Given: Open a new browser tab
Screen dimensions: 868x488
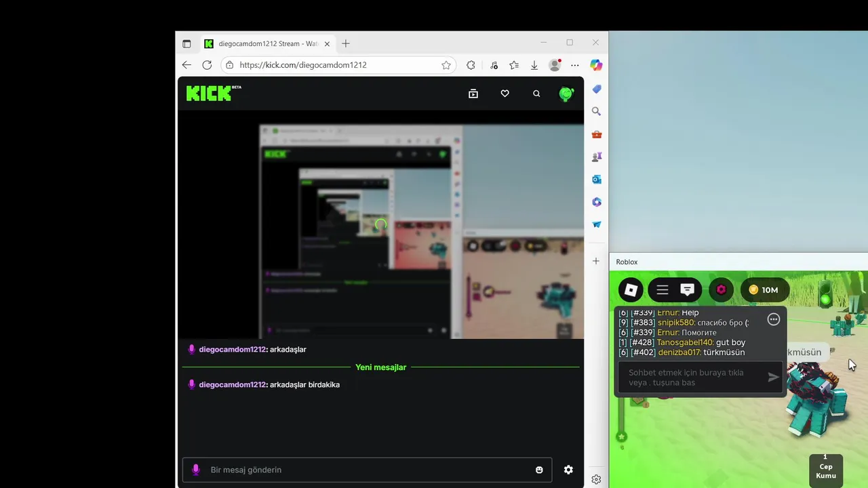Looking at the screenshot, I should (x=346, y=43).
